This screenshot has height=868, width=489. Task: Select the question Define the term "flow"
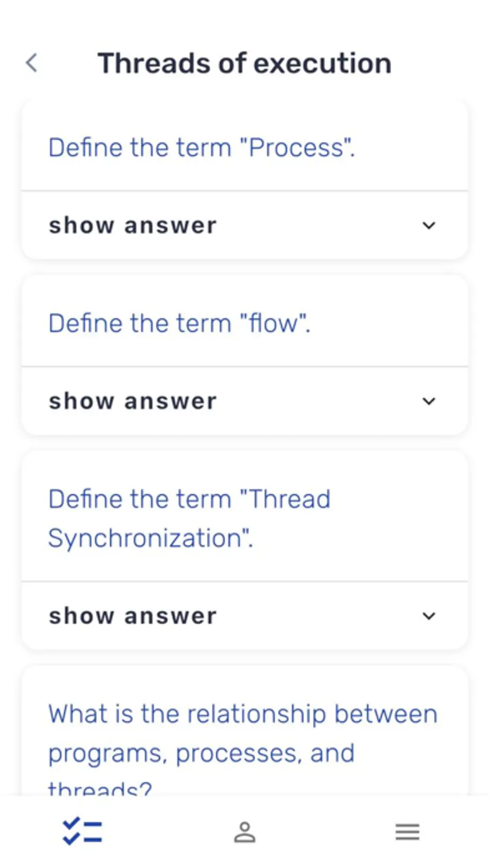click(x=179, y=324)
